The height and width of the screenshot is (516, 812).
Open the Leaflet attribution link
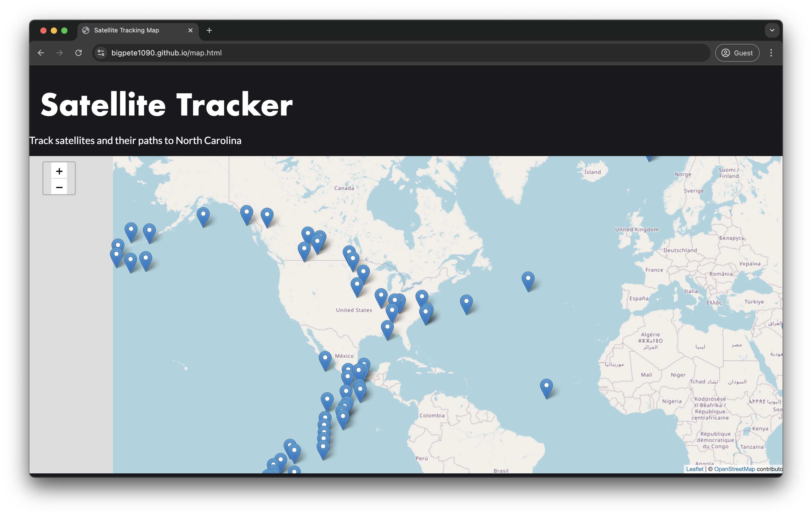[x=695, y=469]
